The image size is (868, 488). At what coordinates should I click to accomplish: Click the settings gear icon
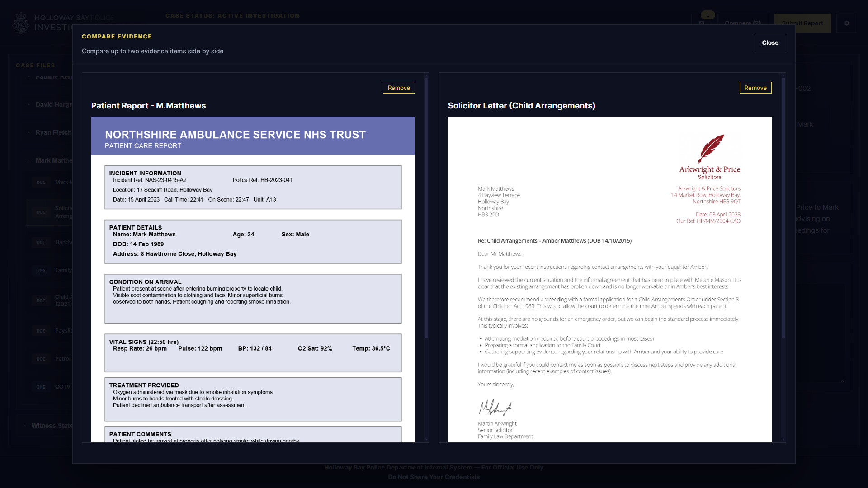pyautogui.click(x=847, y=23)
